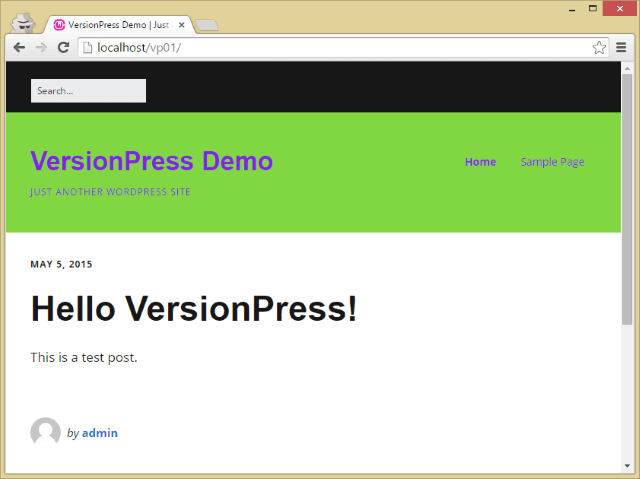The image size is (640, 479).
Task: Open the Chrome hamburger menu
Action: 621,48
